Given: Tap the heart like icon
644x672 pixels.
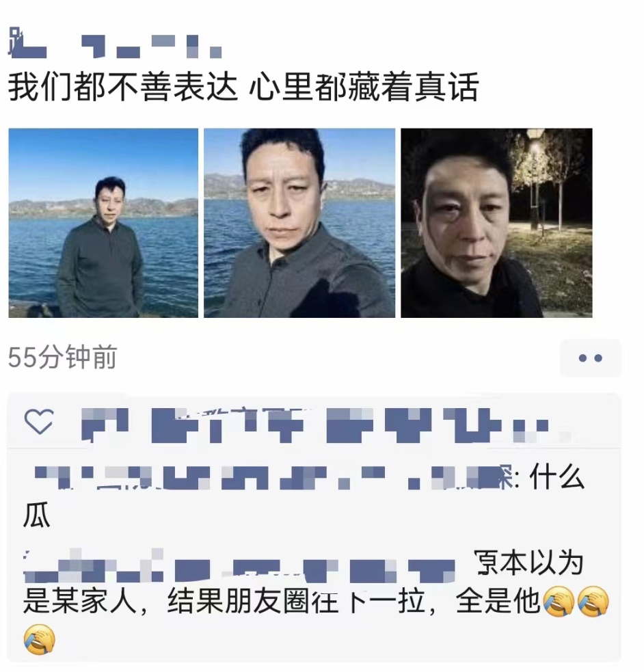Looking at the screenshot, I should 39,421.
